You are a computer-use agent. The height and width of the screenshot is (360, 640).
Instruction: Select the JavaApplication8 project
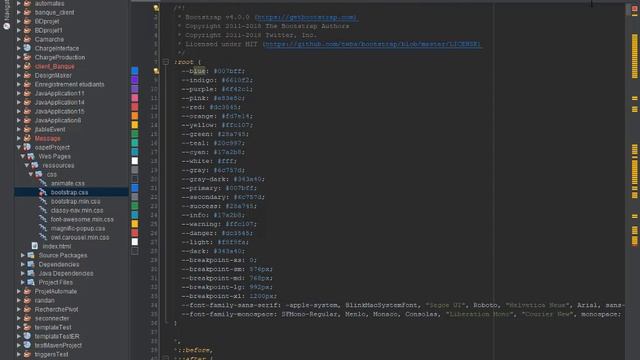click(x=58, y=120)
